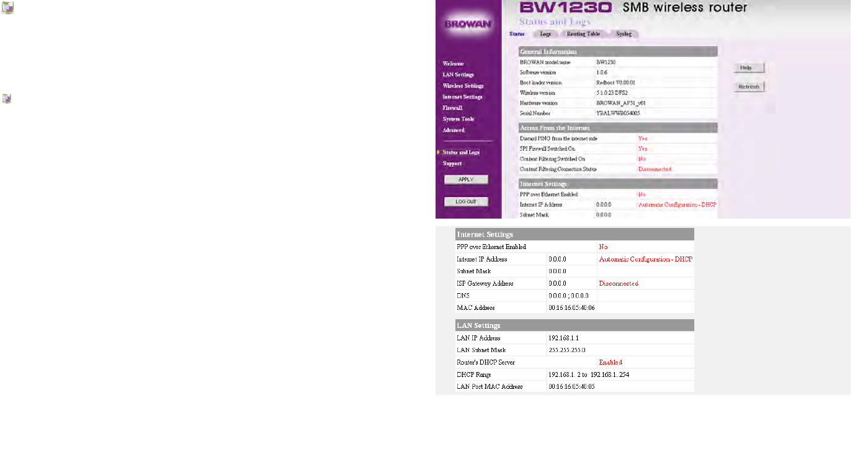Screen dimensions: 868x472
Task: Select the subnet mask value 255.255.255.0
Action: tap(567, 350)
